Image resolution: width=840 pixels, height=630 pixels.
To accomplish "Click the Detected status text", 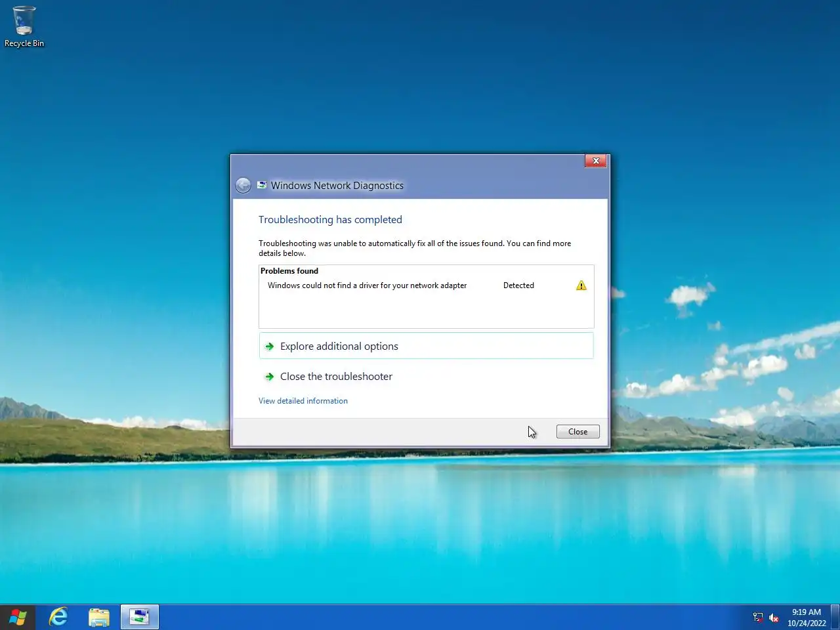I will coord(518,285).
